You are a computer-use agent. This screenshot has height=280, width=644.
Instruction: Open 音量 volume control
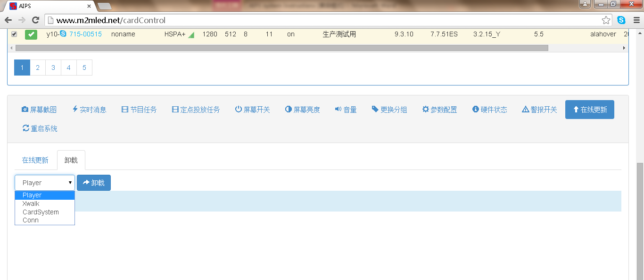point(346,110)
